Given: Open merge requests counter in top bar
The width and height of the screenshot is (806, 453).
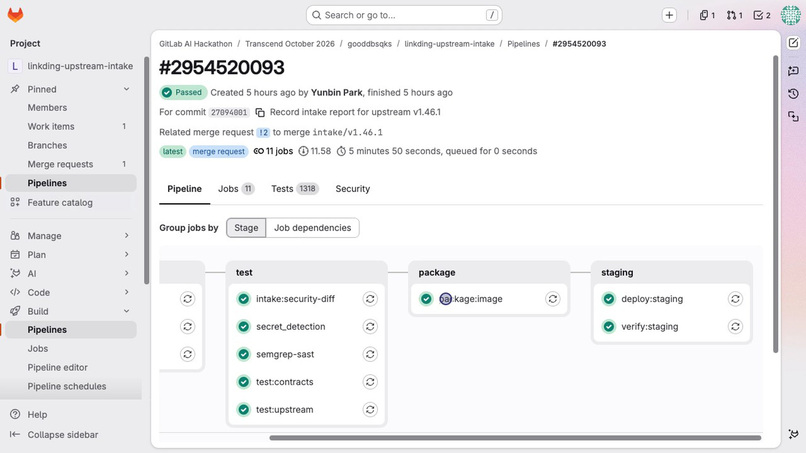Looking at the screenshot, I should click(x=734, y=15).
